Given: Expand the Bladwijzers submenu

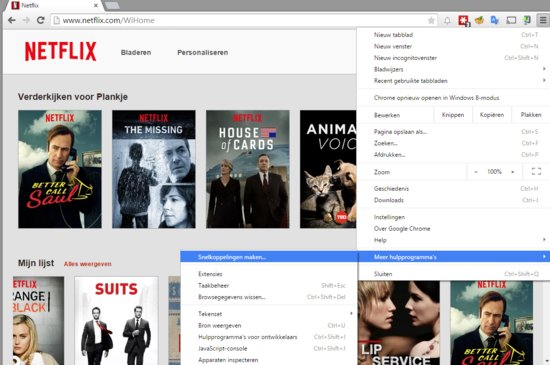Looking at the screenshot, I should (x=453, y=69).
